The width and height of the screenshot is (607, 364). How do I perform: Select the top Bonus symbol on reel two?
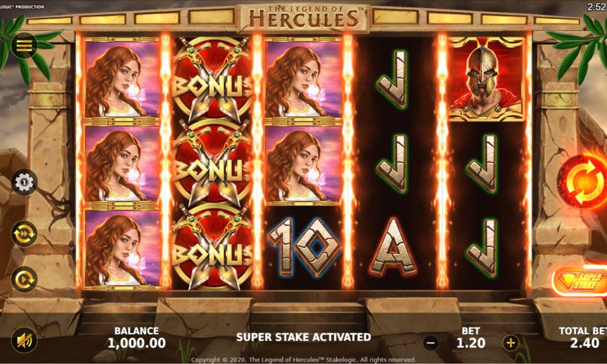pyautogui.click(x=212, y=79)
